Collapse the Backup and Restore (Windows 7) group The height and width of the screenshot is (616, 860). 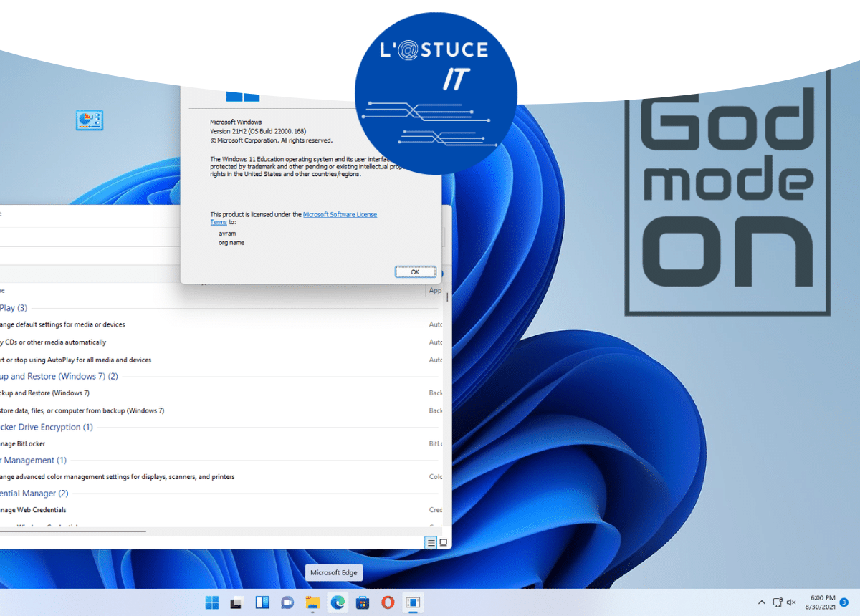(x=59, y=376)
